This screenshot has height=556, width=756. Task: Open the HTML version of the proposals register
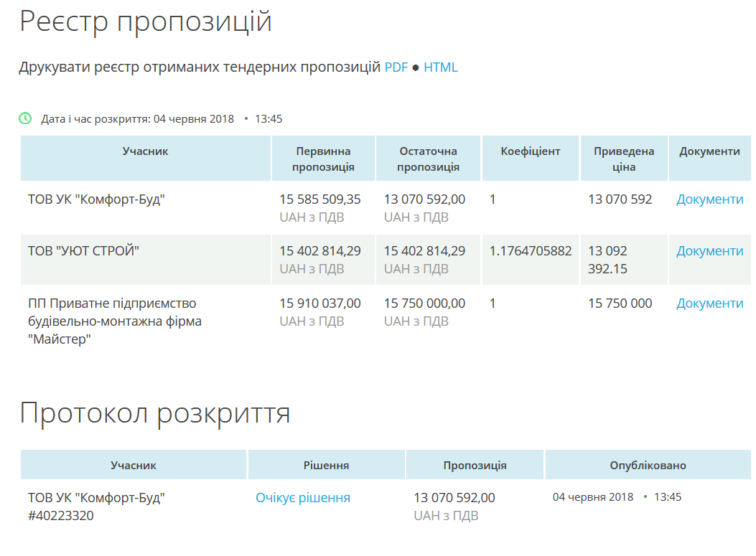[x=440, y=67]
